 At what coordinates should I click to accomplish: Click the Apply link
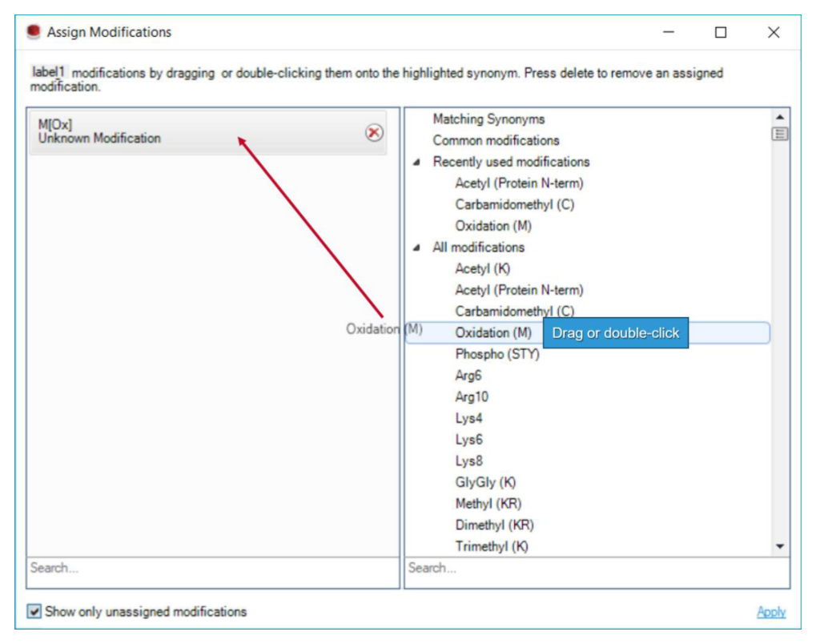[x=771, y=612]
